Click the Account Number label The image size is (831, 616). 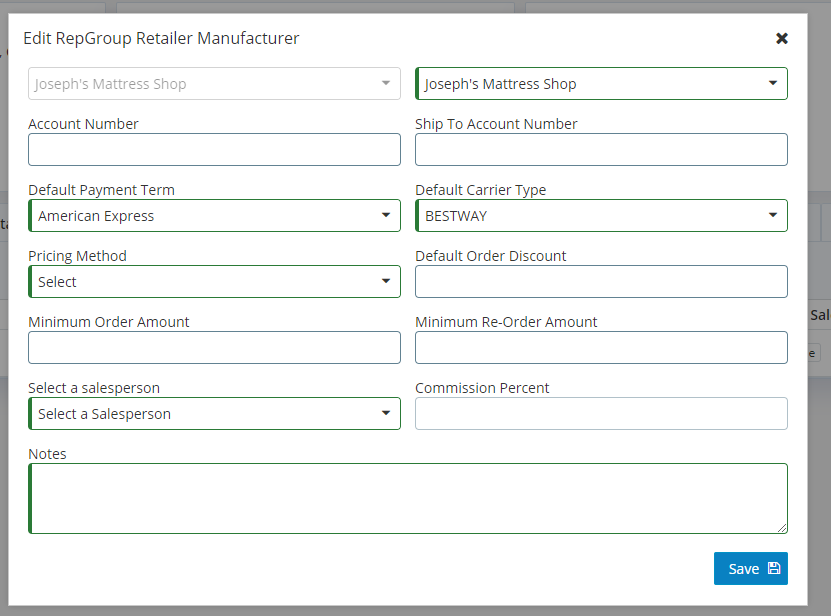(83, 124)
